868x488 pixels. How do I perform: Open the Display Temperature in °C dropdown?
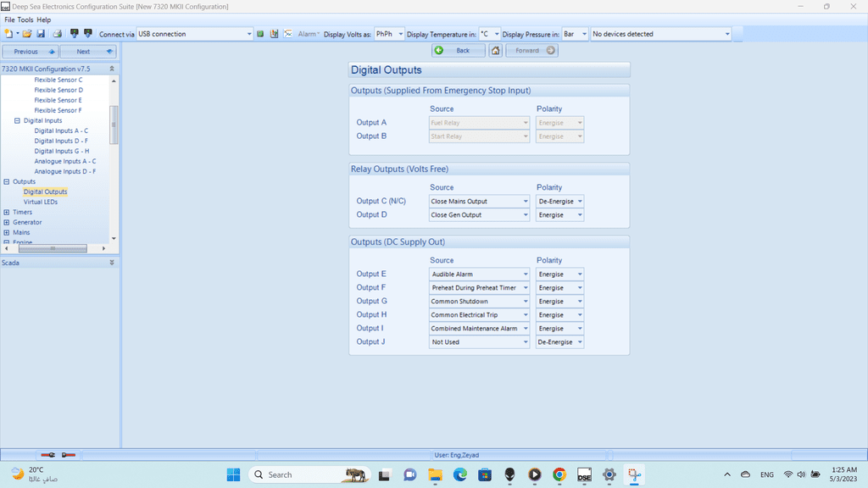click(489, 34)
